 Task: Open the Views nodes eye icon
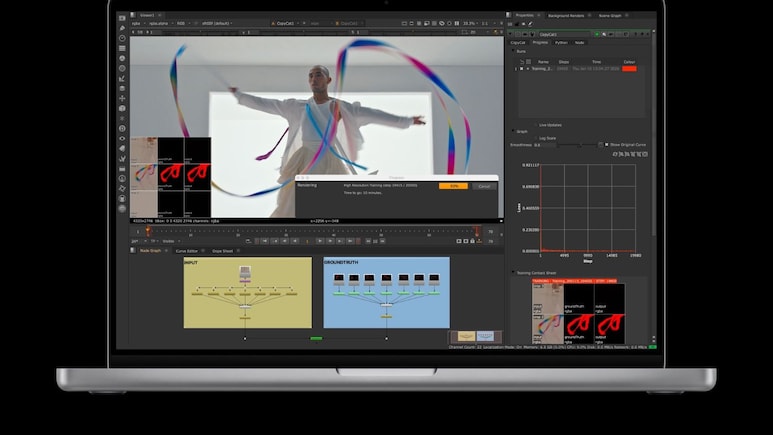pos(122,138)
